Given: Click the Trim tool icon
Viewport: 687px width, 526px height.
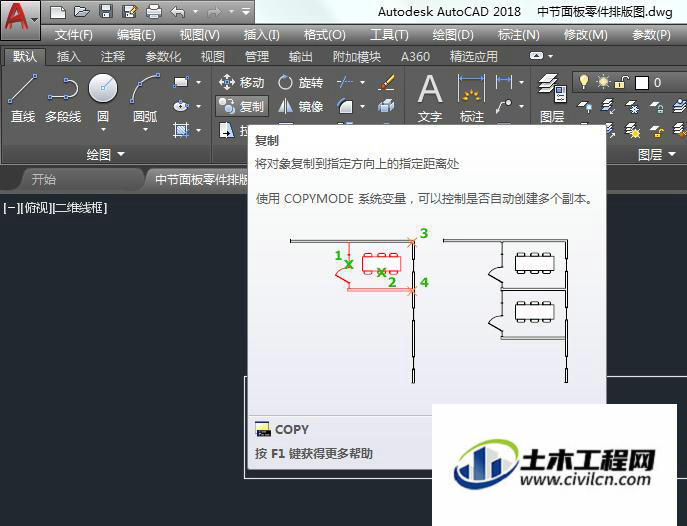Looking at the screenshot, I should (x=346, y=82).
